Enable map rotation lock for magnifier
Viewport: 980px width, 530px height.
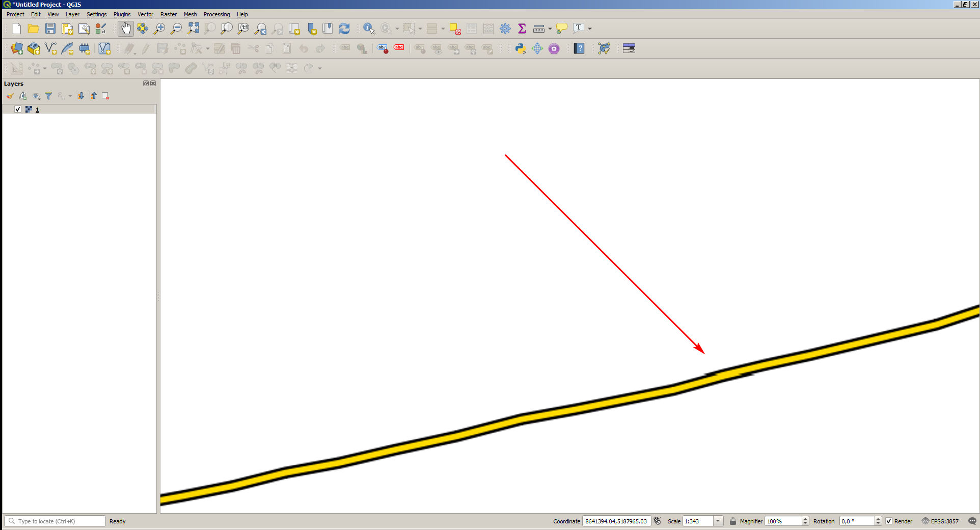[x=733, y=521]
